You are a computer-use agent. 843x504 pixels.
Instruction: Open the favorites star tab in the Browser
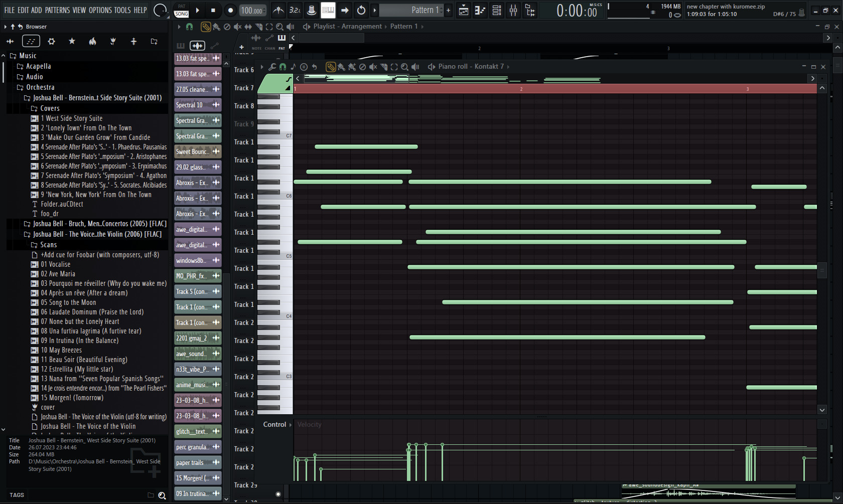pos(72,41)
